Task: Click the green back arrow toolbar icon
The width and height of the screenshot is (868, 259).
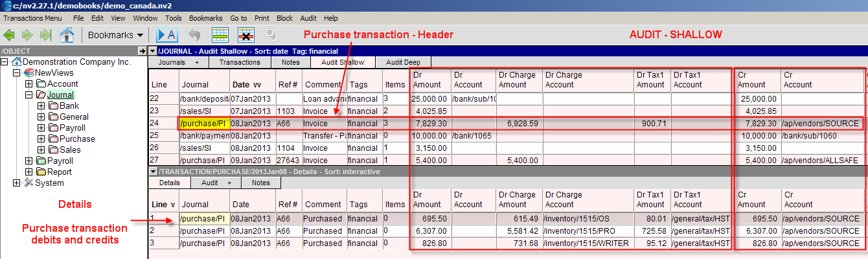Action: point(10,34)
